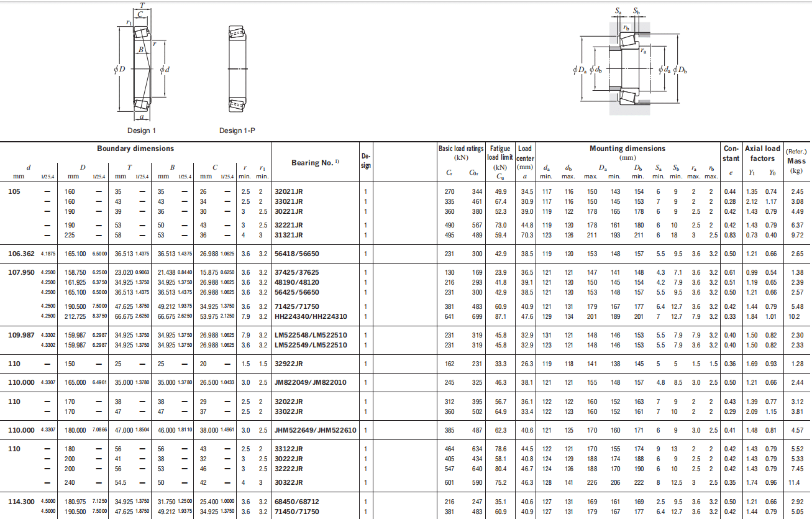Viewport: 812px width, 519px height.
Task: Click the Design 1-P bearing drawing
Action: point(237,68)
